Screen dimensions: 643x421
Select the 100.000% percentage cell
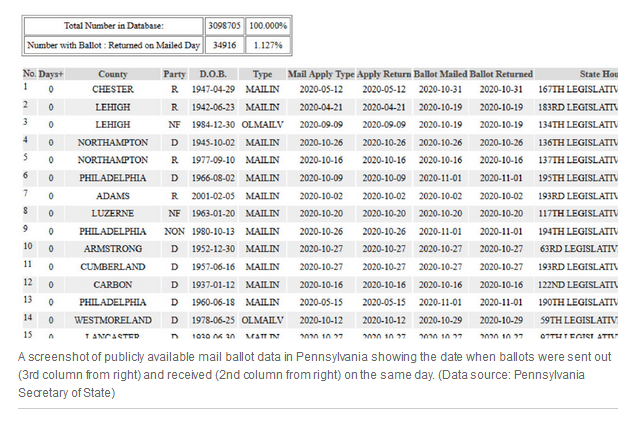(268, 26)
